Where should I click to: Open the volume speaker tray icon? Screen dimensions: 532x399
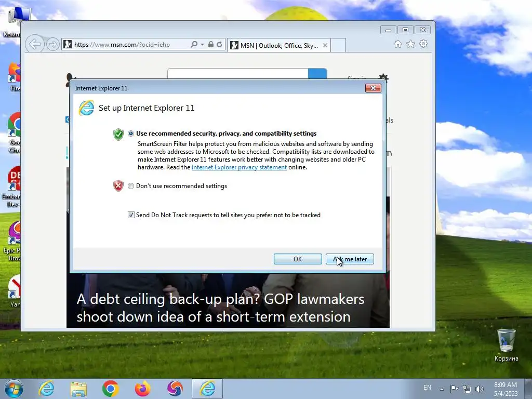480,389
